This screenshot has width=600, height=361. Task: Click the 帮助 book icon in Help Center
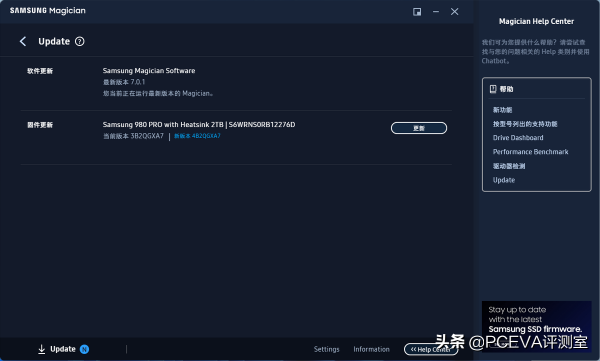(x=493, y=89)
